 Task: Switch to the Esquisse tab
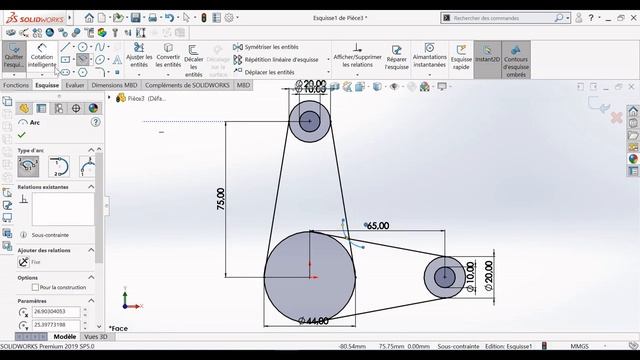pos(47,85)
